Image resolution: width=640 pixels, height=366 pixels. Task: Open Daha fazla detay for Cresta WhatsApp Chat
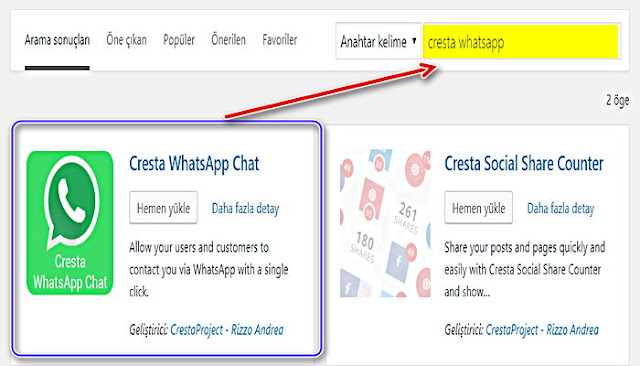point(245,209)
